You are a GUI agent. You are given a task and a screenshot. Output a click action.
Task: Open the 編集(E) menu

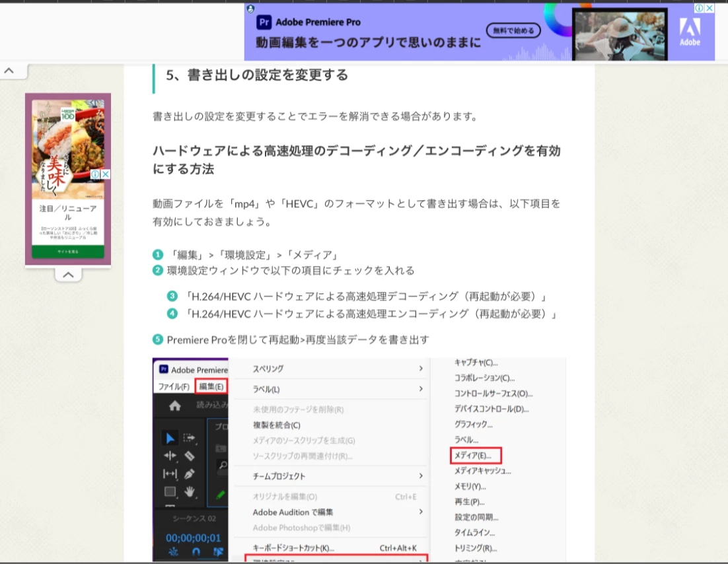click(211, 386)
